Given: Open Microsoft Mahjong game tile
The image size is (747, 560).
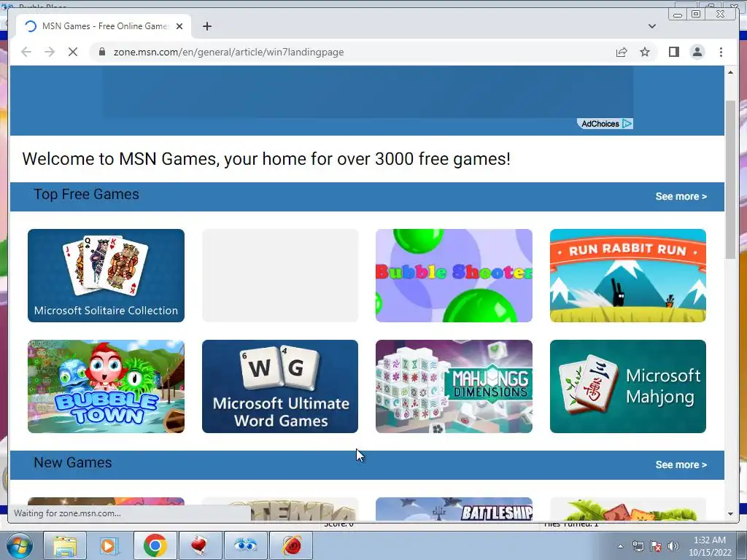Looking at the screenshot, I should click(x=627, y=386).
